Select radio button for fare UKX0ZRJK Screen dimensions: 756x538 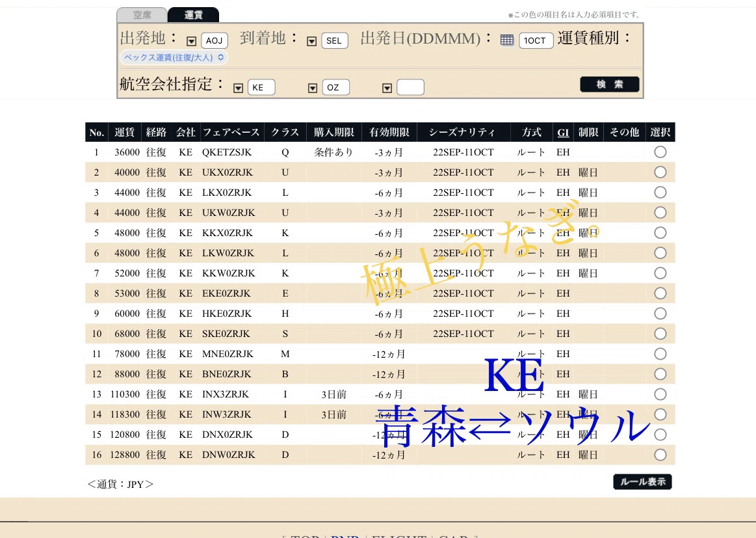[x=660, y=172]
